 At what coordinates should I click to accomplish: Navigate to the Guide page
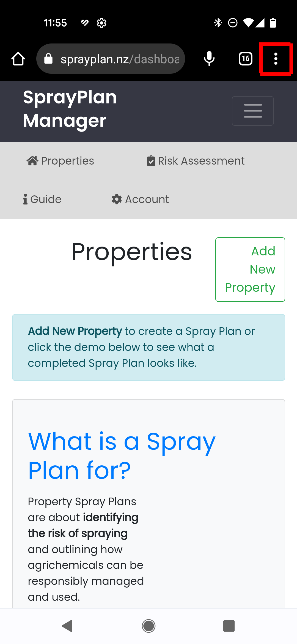[x=42, y=199]
